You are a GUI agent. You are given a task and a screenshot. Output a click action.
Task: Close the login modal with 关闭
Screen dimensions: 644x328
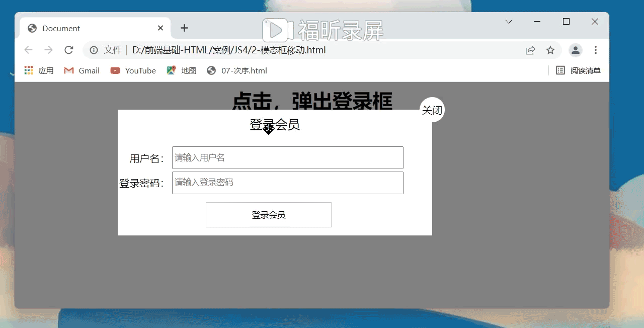[432, 110]
